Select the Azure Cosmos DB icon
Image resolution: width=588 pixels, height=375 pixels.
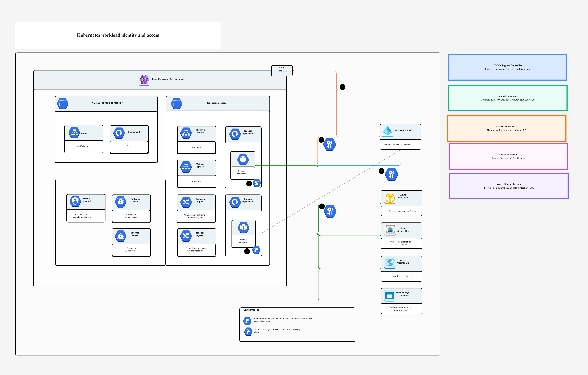[x=390, y=263]
